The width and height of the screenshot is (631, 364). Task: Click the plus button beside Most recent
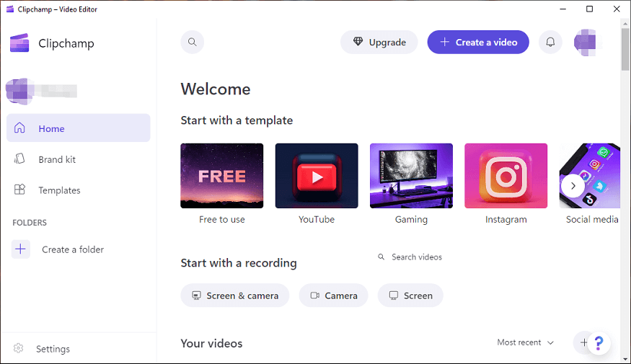click(583, 342)
